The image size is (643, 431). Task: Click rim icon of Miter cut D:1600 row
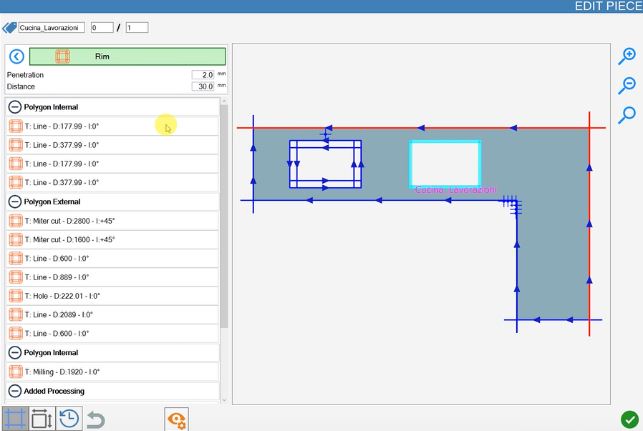(16, 239)
